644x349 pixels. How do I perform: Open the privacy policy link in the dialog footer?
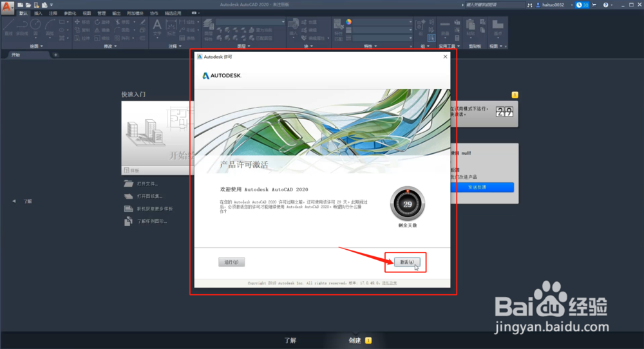coord(390,283)
